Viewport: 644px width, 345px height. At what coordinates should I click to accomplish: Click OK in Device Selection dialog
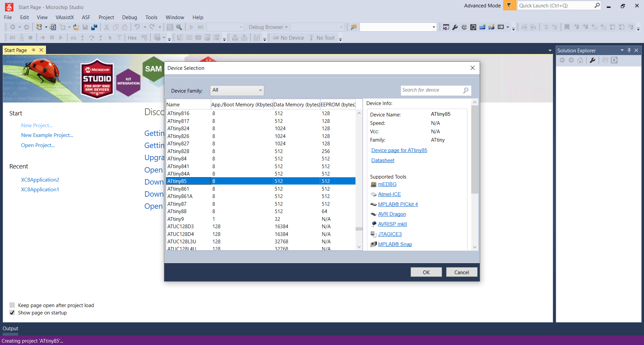[x=426, y=272]
